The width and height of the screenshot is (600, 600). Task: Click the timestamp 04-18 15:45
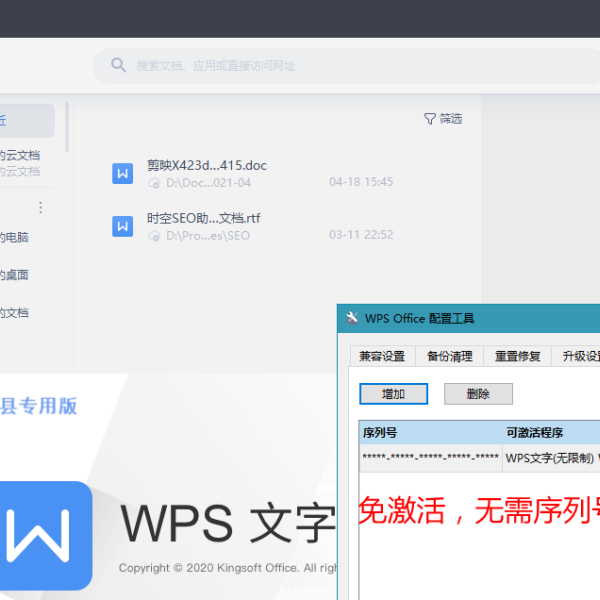pyautogui.click(x=361, y=182)
